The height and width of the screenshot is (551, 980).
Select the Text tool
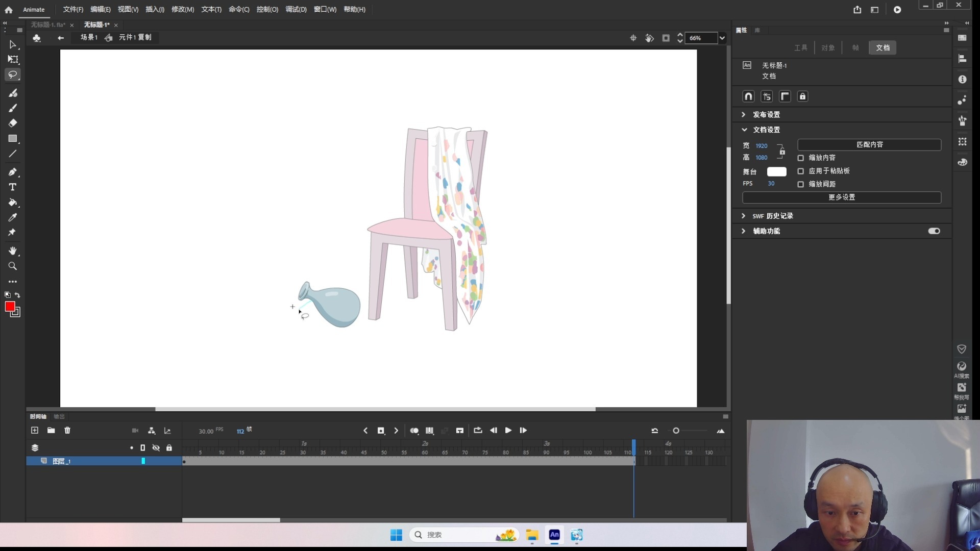(x=13, y=187)
